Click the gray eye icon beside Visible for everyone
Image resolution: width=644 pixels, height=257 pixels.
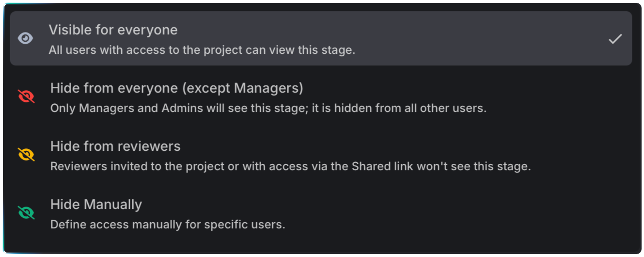pos(25,38)
